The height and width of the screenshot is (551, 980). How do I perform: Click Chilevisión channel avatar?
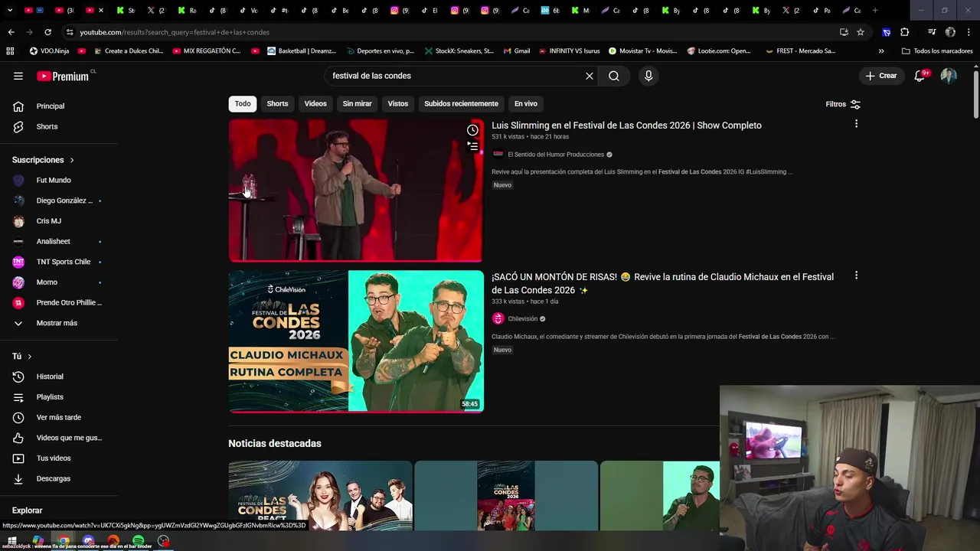click(498, 318)
